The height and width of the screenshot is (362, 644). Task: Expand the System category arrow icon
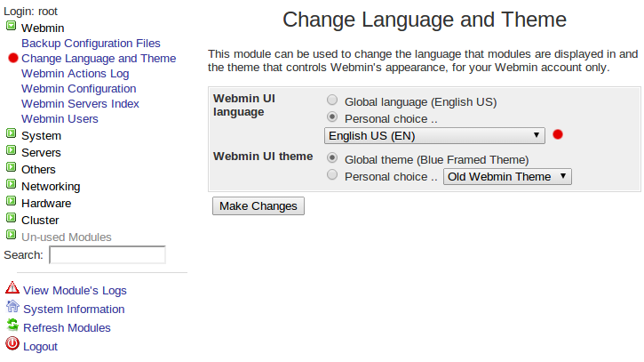tap(11, 133)
